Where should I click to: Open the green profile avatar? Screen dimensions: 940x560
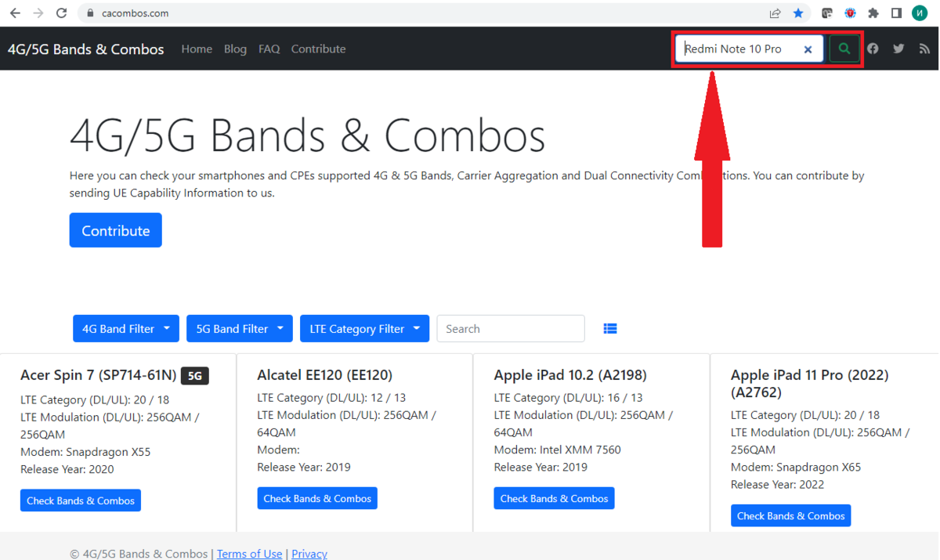point(920,13)
